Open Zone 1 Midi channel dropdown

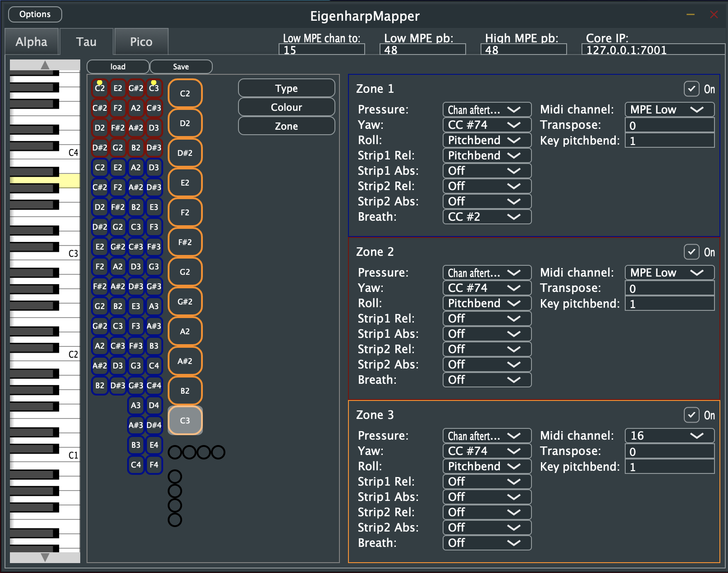(669, 110)
